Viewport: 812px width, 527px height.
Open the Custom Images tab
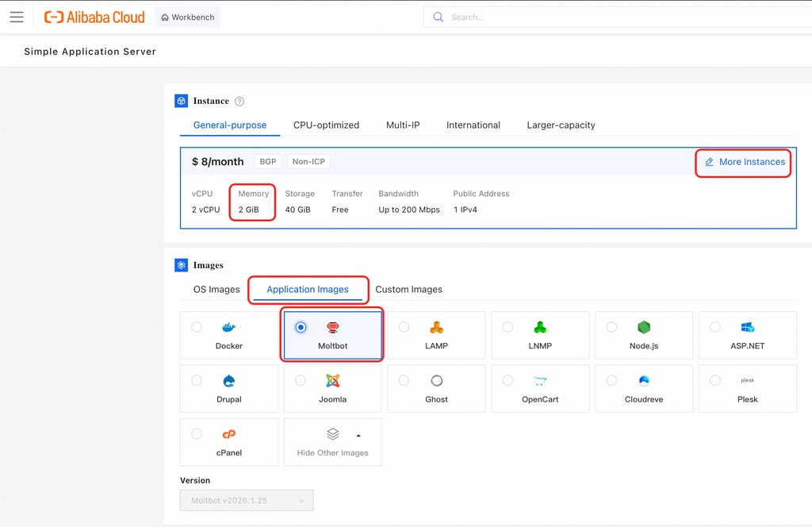click(408, 290)
